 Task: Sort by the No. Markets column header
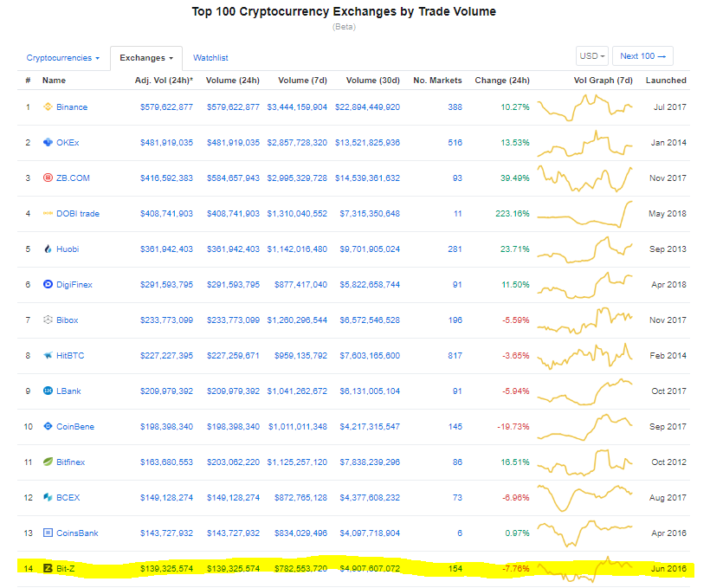click(x=438, y=81)
